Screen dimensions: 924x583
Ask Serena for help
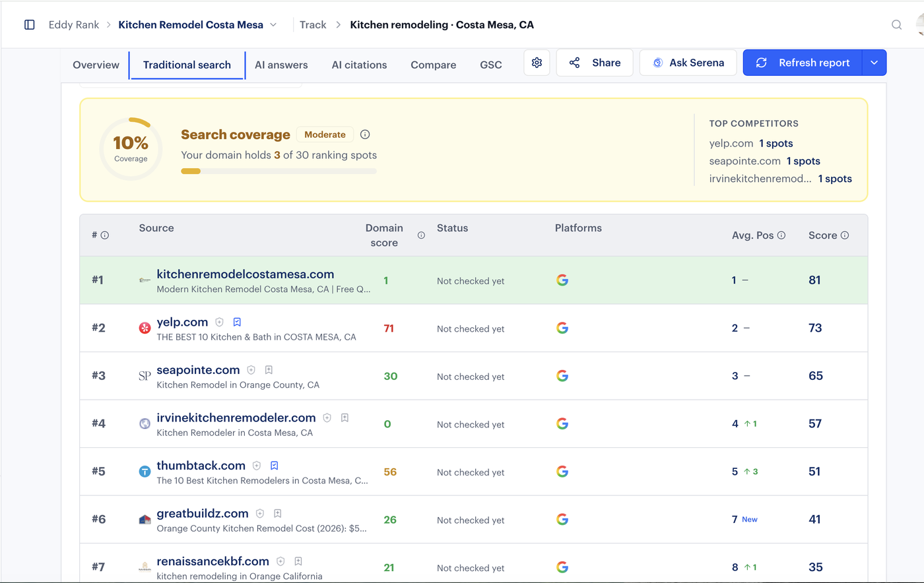[688, 63]
